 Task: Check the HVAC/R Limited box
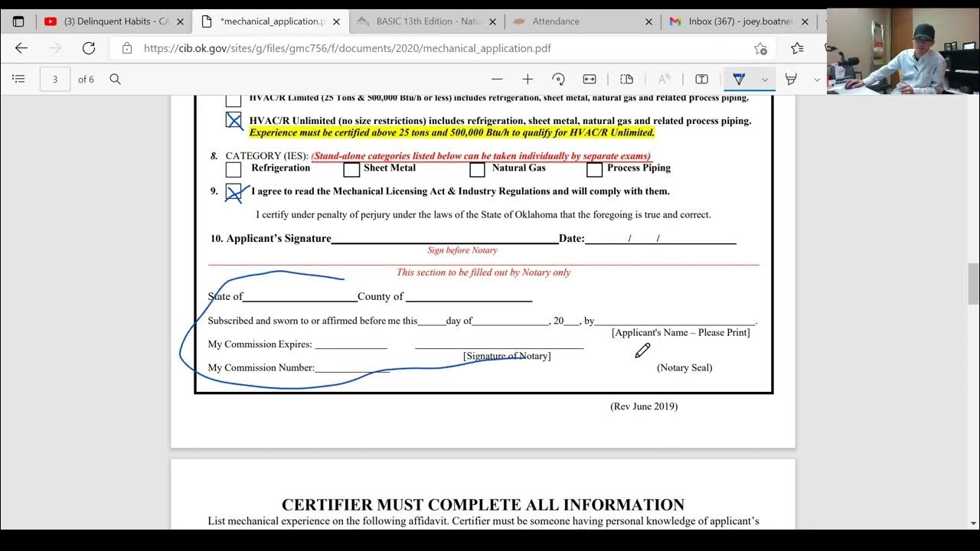coord(234,99)
